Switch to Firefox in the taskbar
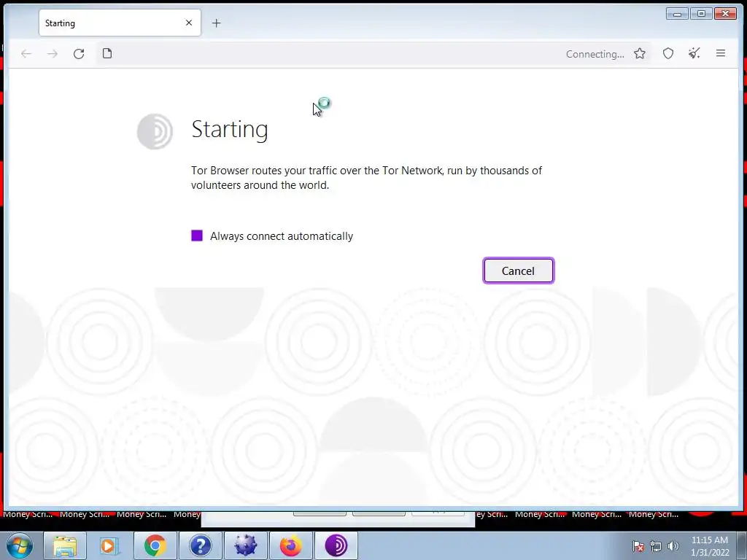Screen dimensions: 747x560 click(290, 545)
